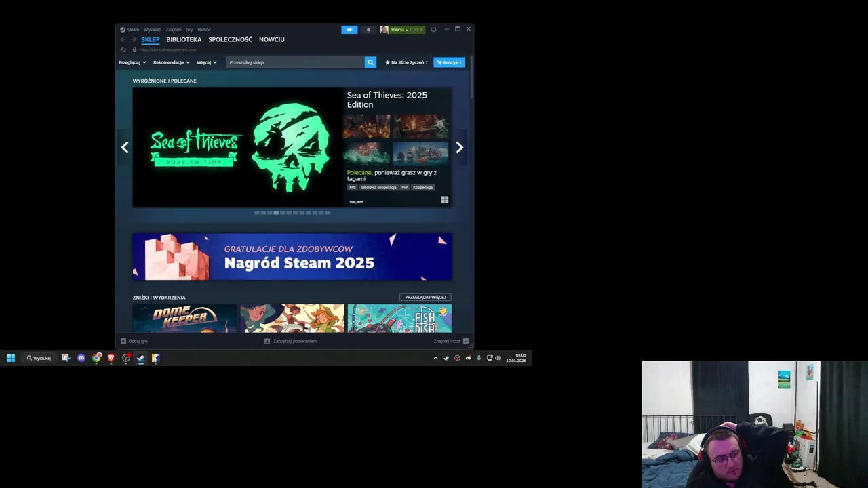Click the Sea of Thieves: 2025 Edition title
Image resolution: width=868 pixels, height=488 pixels.
point(387,100)
